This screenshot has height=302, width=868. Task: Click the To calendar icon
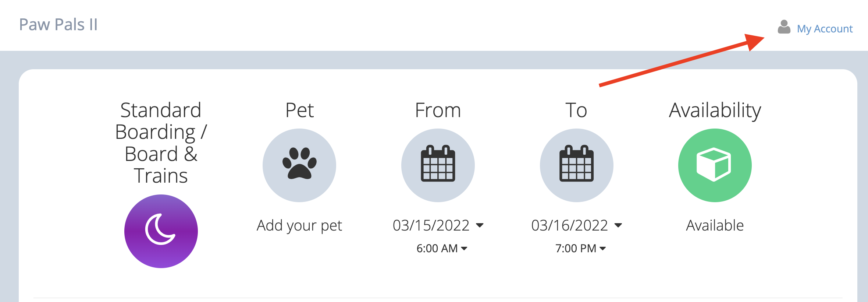click(576, 165)
